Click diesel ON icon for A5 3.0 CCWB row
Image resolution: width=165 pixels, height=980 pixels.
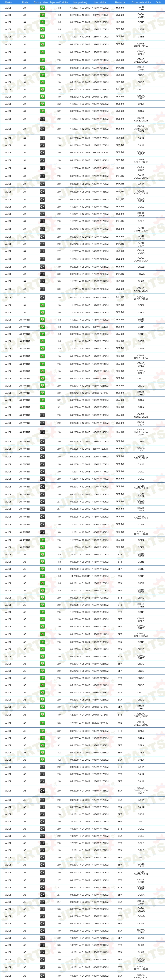(x=42, y=917)
